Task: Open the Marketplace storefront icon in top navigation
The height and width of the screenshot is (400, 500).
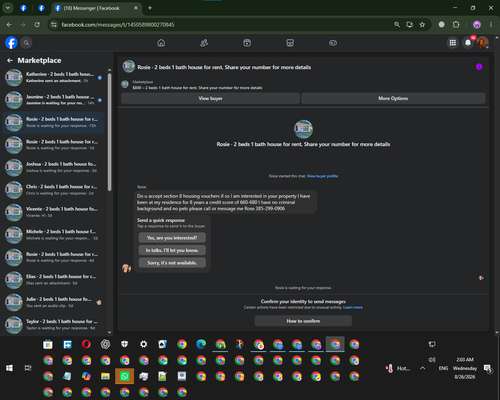Action: point(290,43)
